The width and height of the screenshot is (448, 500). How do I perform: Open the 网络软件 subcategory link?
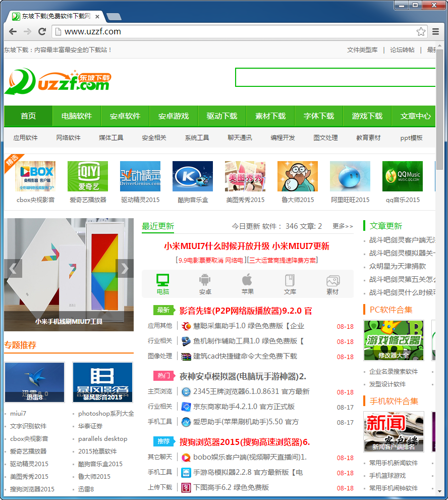68,138
